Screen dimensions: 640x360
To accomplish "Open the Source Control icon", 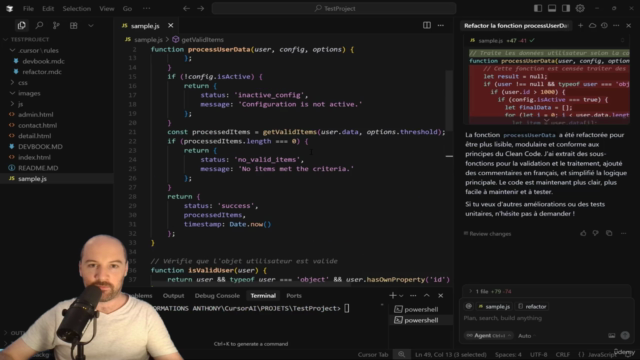I will point(56,26).
